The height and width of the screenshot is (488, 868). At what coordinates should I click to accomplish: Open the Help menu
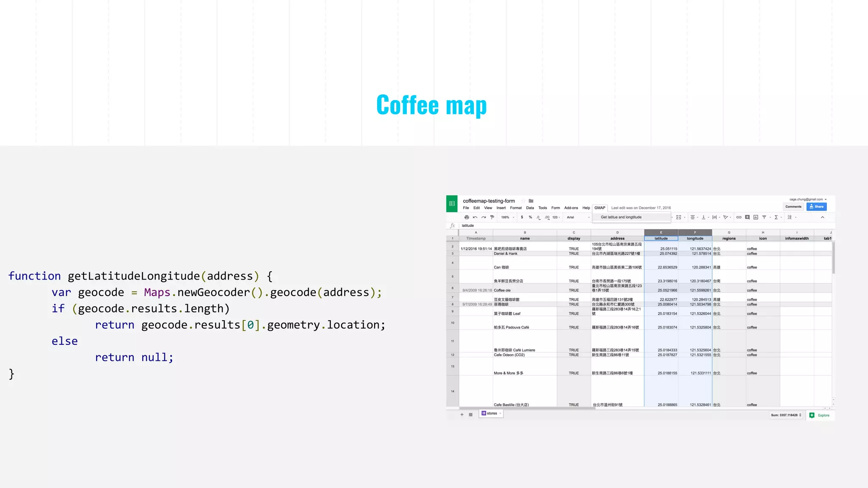pyautogui.click(x=586, y=208)
